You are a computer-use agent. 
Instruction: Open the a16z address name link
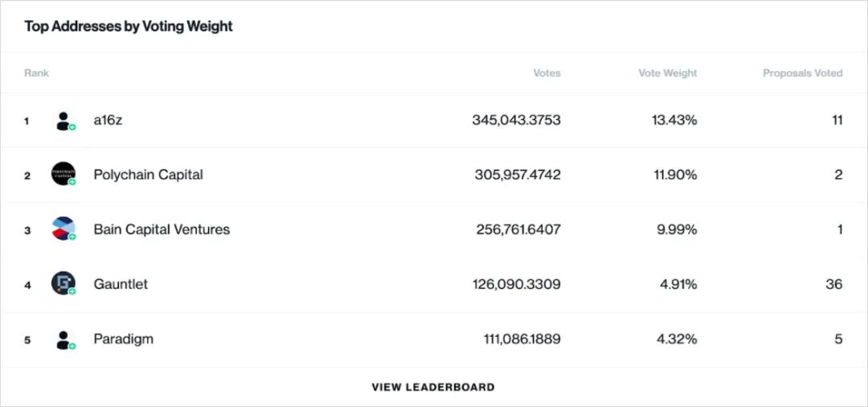[x=108, y=120]
